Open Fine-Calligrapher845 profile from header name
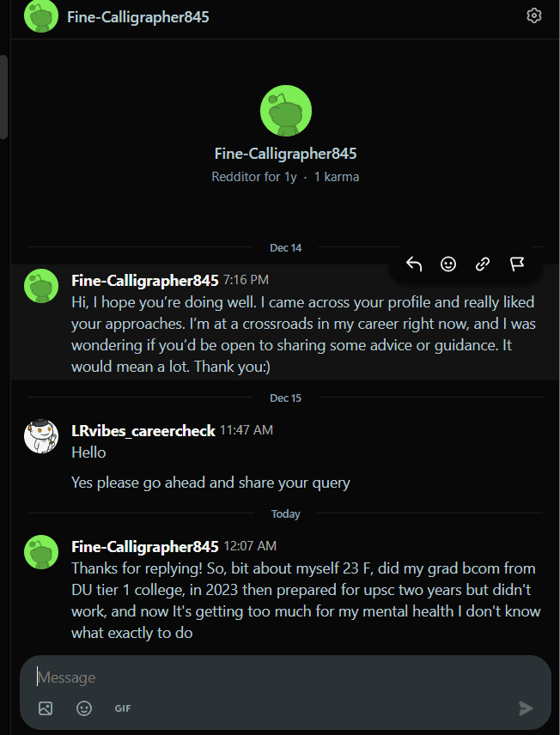Viewport: 560px width, 735px height. (137, 16)
